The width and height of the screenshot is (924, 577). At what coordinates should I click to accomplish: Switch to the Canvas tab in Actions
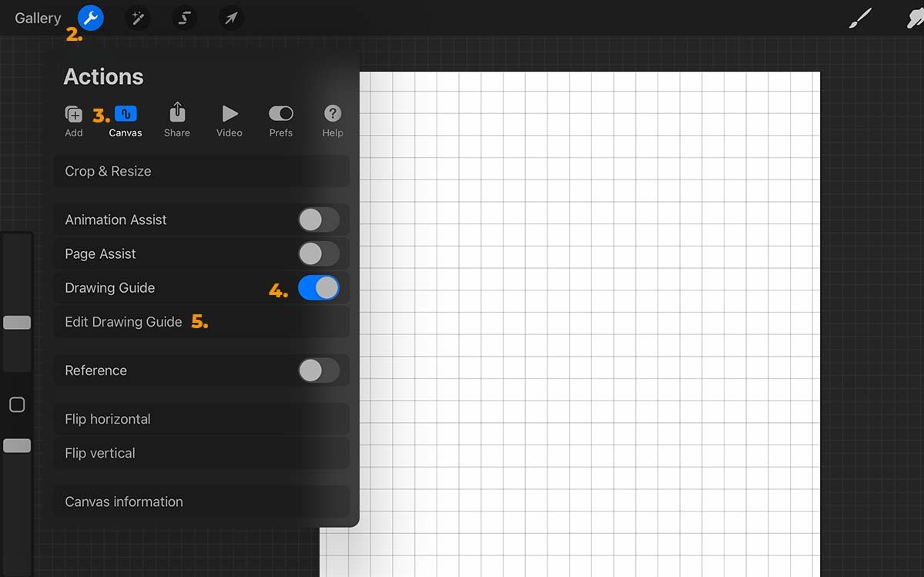point(126,121)
